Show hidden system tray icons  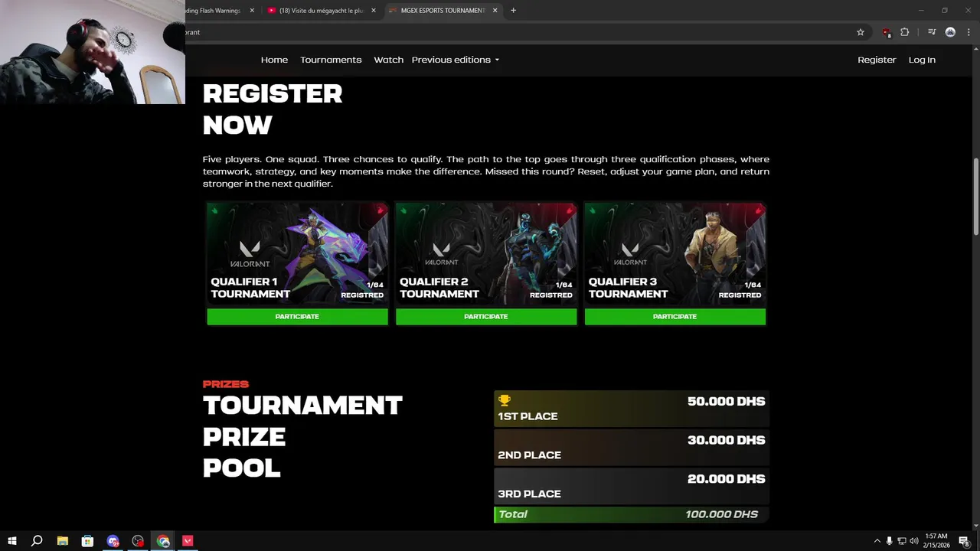tap(877, 541)
